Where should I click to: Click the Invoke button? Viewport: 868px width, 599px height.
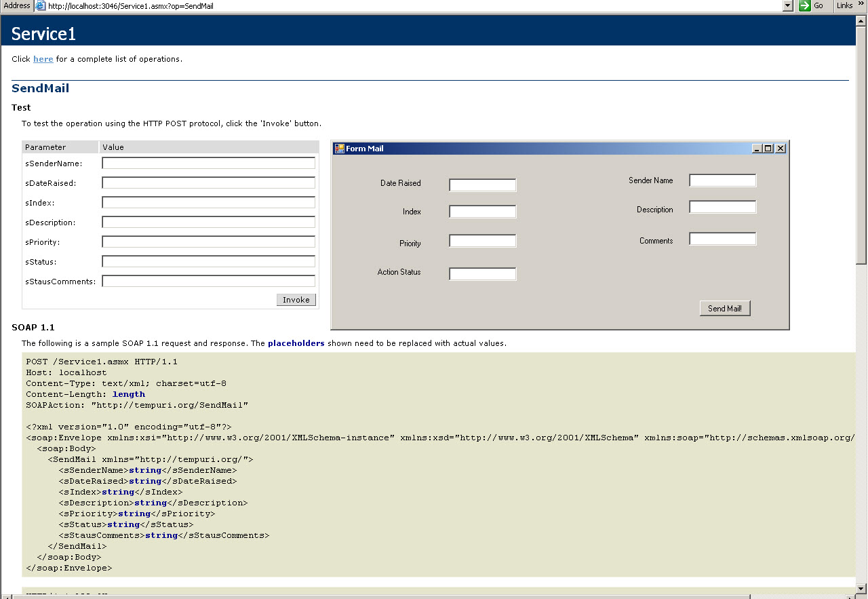point(296,300)
